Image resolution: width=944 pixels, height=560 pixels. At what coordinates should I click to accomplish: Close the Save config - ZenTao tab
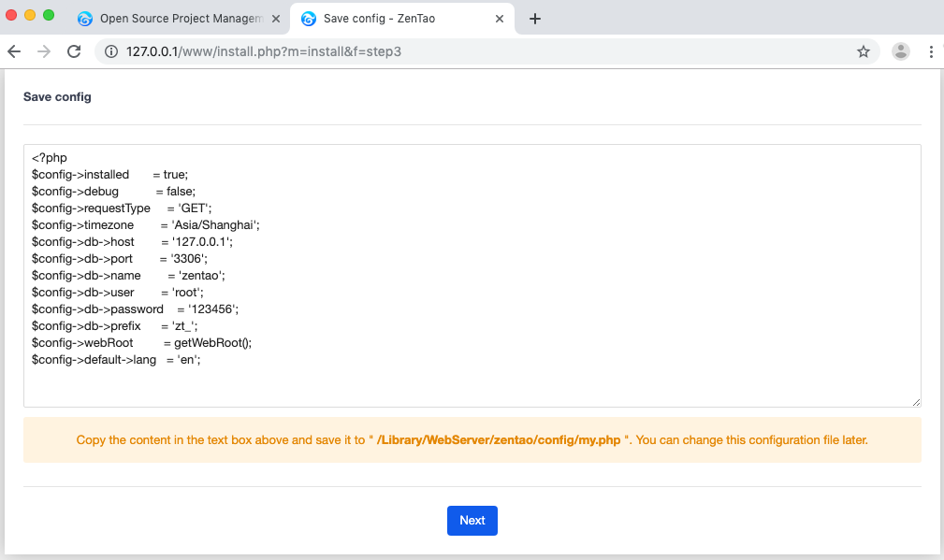coord(500,19)
